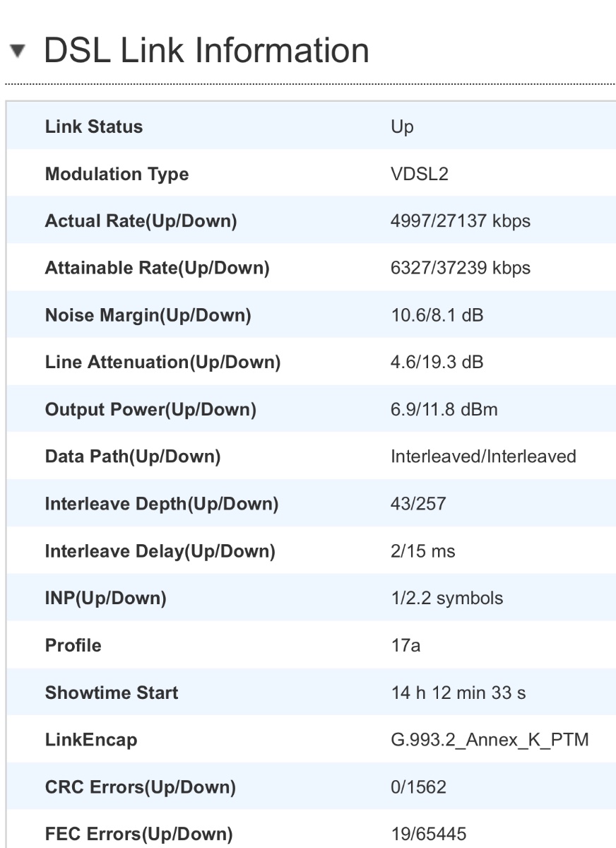
Task: Select the Link Status row label
Action: [x=94, y=127]
